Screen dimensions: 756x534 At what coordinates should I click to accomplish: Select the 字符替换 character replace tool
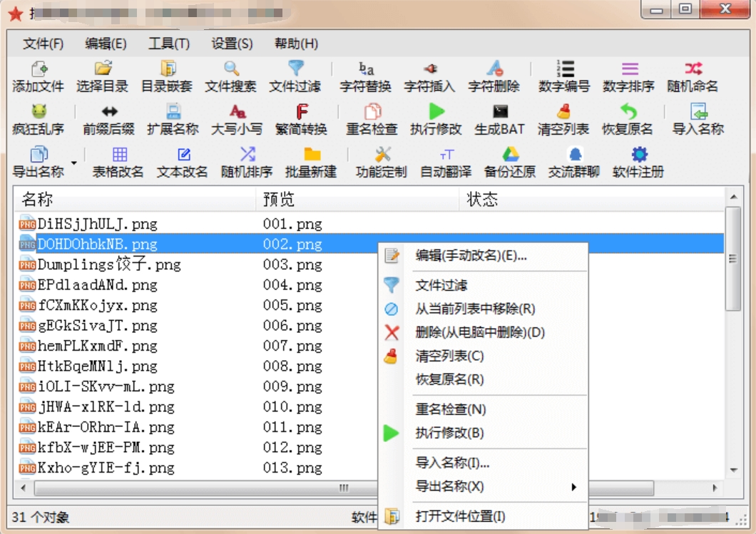coord(365,76)
